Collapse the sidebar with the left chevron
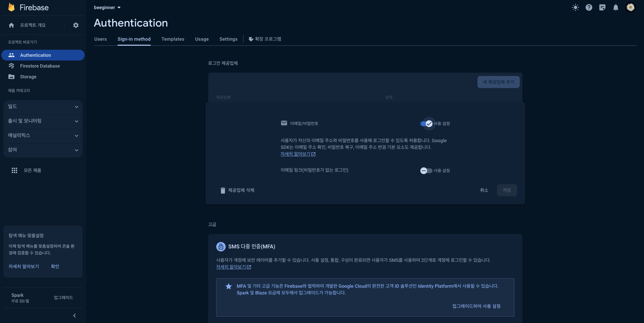This screenshot has height=323, width=644. coord(75,316)
